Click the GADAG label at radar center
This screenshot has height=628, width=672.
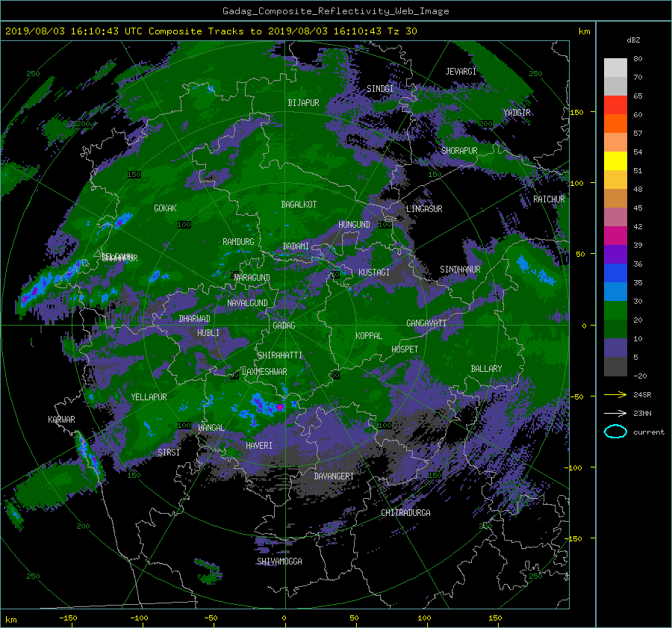click(x=284, y=326)
